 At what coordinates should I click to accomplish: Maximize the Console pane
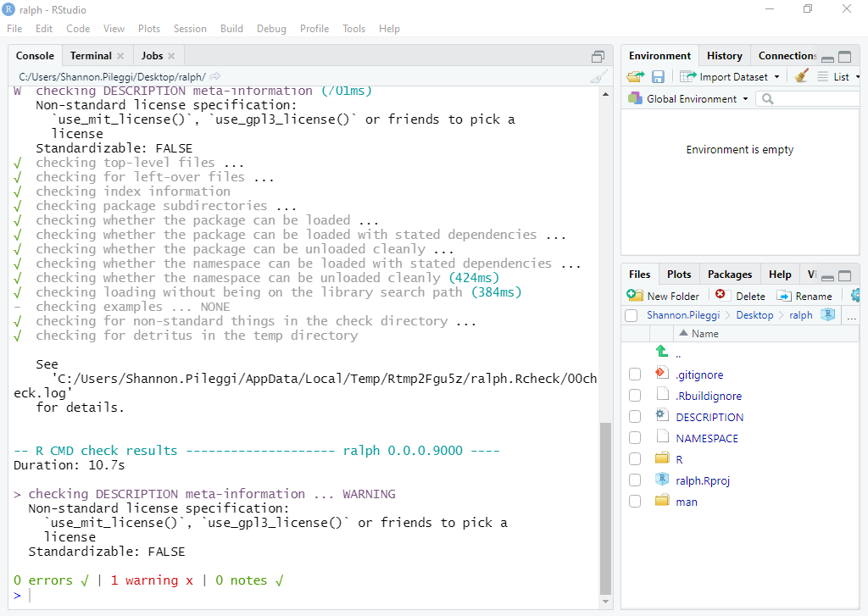(x=598, y=57)
